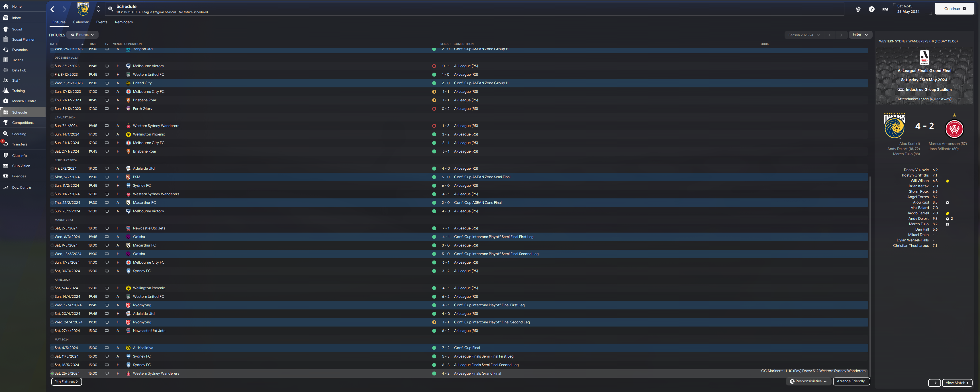The width and height of the screenshot is (980, 392).
Task: Open the Medical Centre icon
Action: pyautogui.click(x=6, y=101)
